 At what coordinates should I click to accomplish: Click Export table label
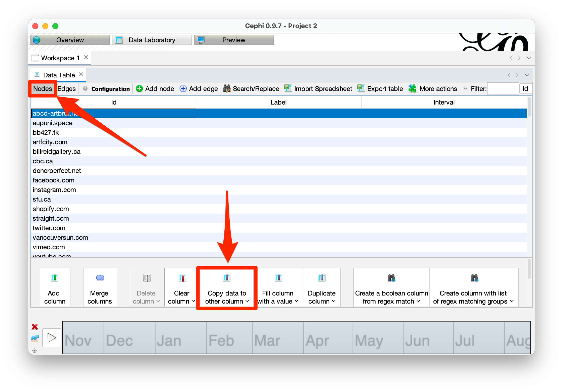385,89
